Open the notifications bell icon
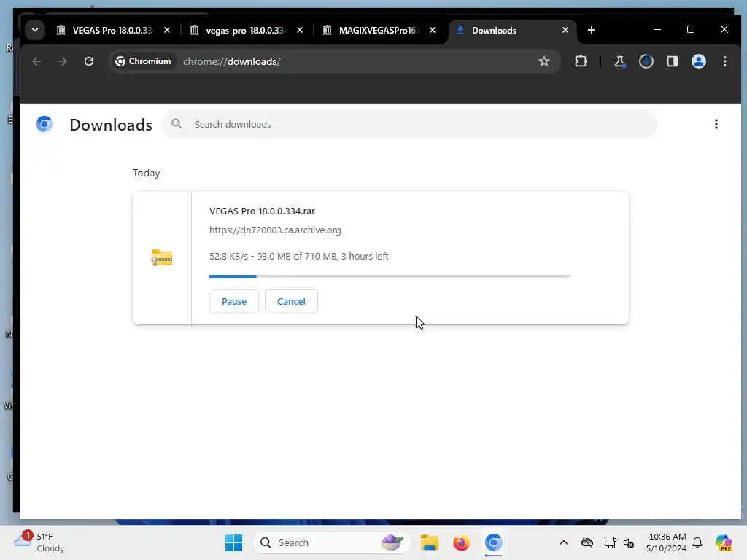 [697, 542]
